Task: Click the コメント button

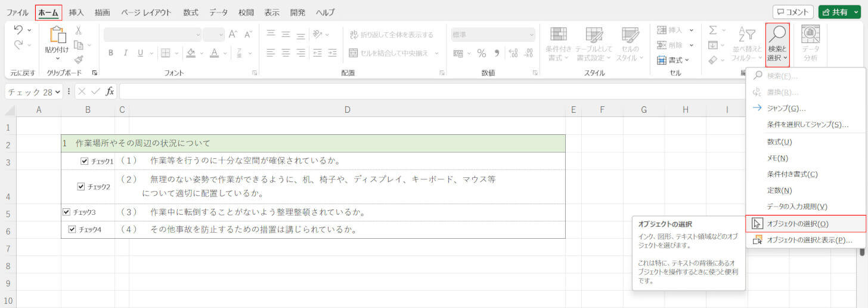Action: [793, 12]
